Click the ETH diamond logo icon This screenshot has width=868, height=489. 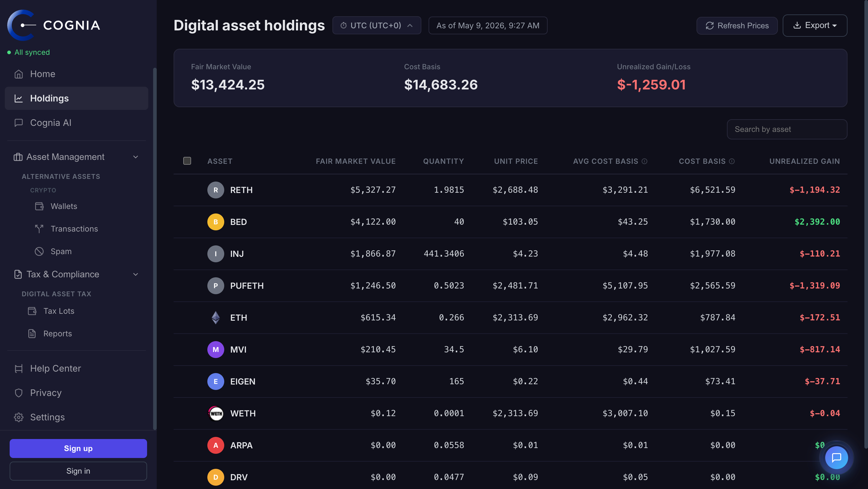216,317
